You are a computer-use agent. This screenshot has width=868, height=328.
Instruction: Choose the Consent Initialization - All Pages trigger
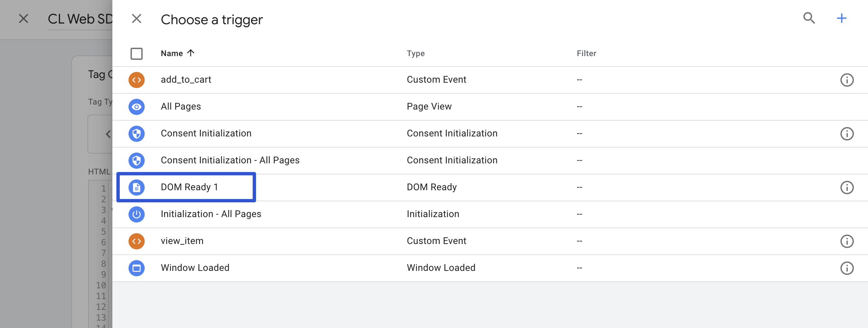tap(230, 160)
